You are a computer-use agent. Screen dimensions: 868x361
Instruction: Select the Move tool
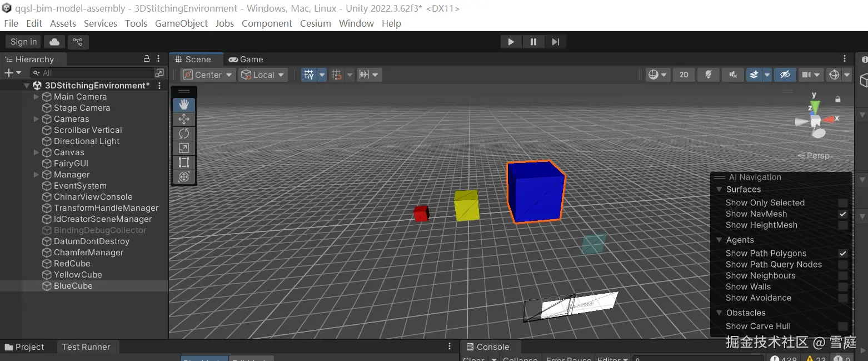[184, 119]
